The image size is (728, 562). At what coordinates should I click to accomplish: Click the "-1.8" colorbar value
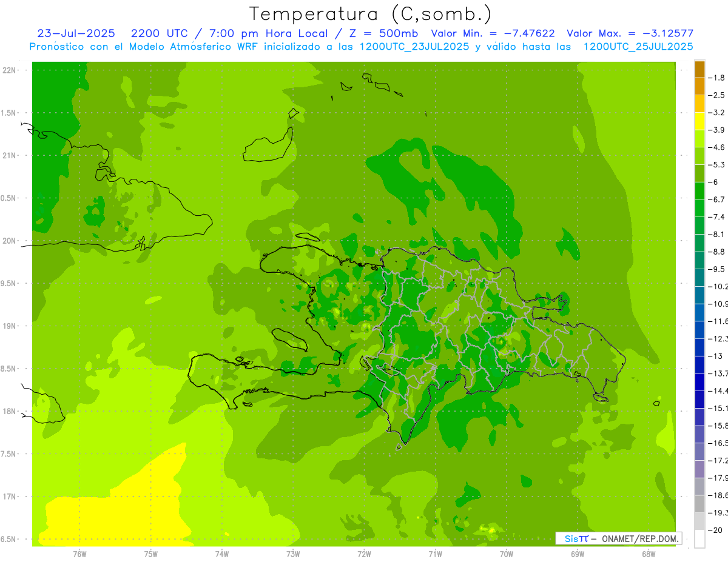click(716, 78)
